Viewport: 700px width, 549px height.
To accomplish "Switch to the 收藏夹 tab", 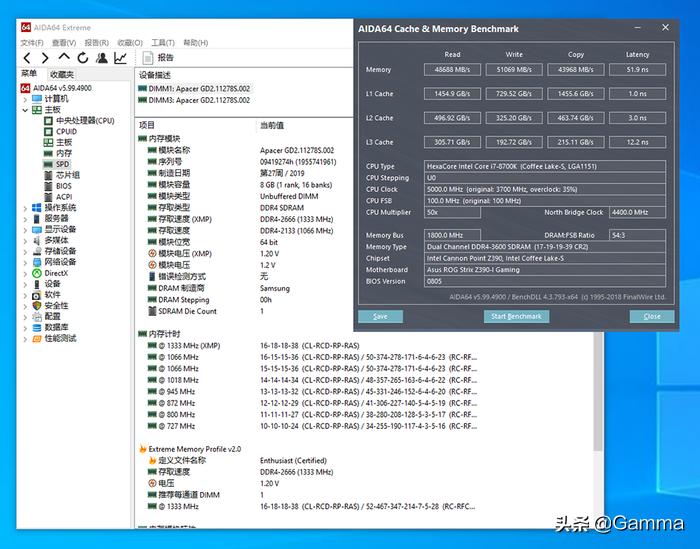I will pyautogui.click(x=62, y=75).
